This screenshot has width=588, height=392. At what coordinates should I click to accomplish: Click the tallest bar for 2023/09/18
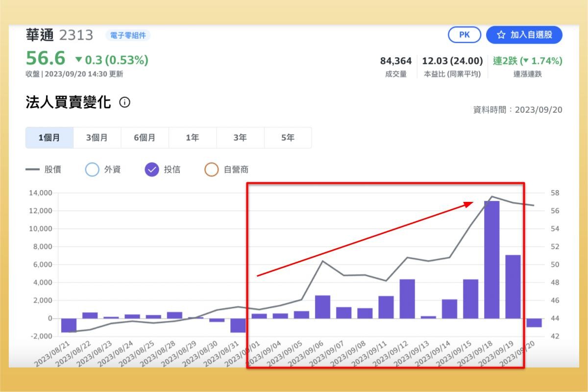(491, 260)
